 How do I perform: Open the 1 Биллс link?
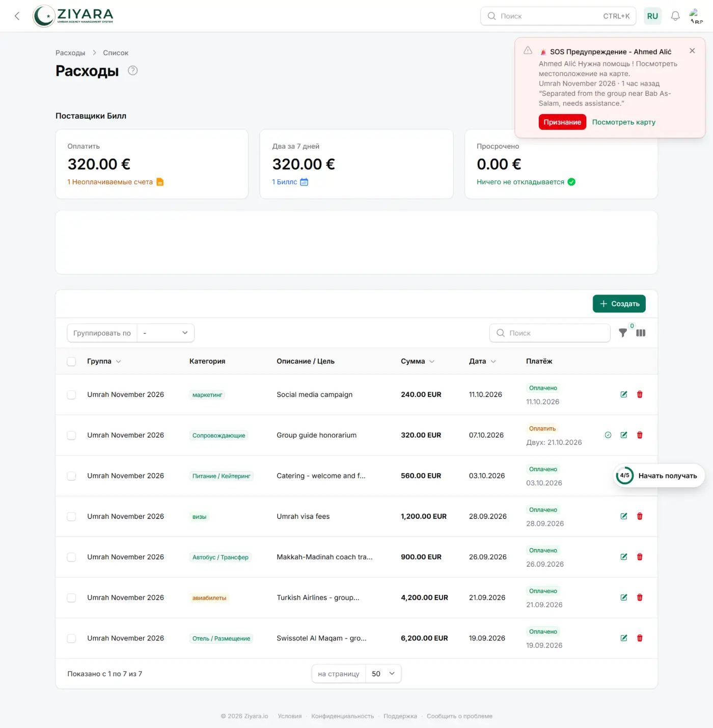(290, 182)
